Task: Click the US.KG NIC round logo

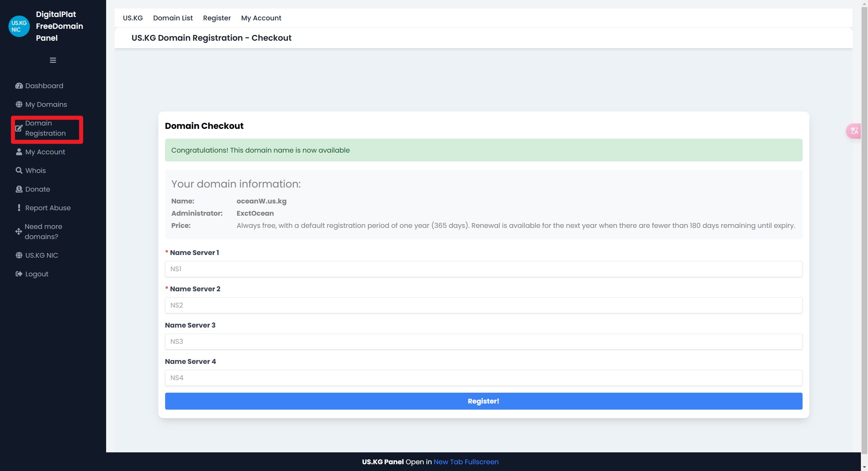Action: (19, 26)
